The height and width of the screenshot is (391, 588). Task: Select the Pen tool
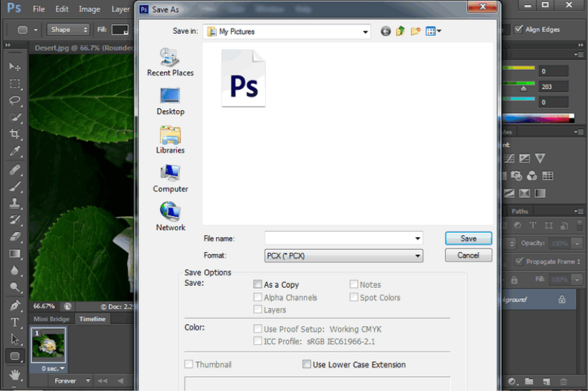click(x=15, y=306)
